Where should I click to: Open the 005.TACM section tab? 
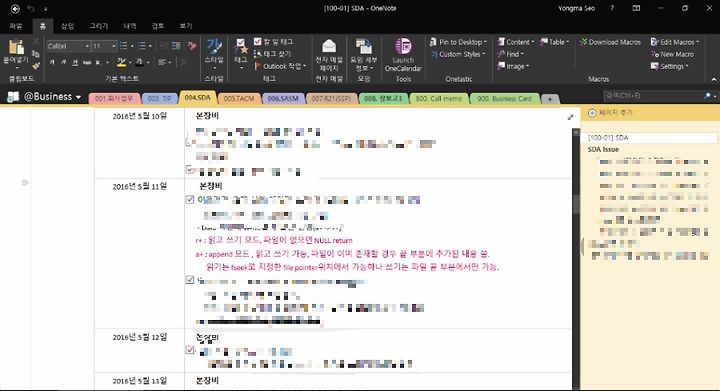click(x=239, y=99)
